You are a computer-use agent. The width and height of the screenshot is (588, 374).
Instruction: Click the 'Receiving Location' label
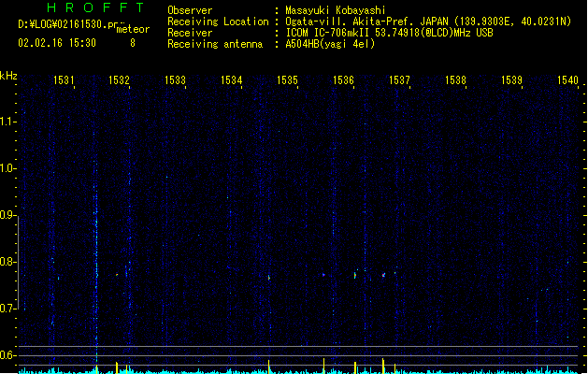coord(218,22)
